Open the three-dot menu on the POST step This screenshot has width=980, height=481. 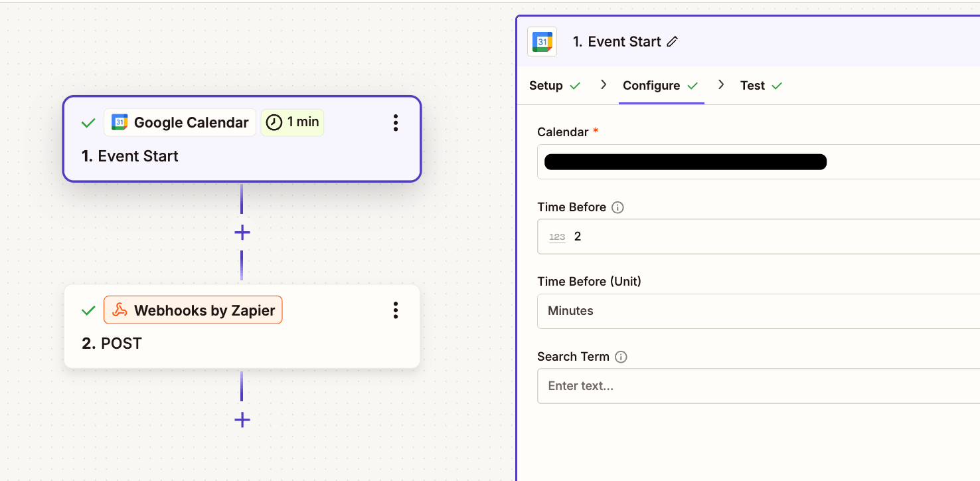pos(396,310)
